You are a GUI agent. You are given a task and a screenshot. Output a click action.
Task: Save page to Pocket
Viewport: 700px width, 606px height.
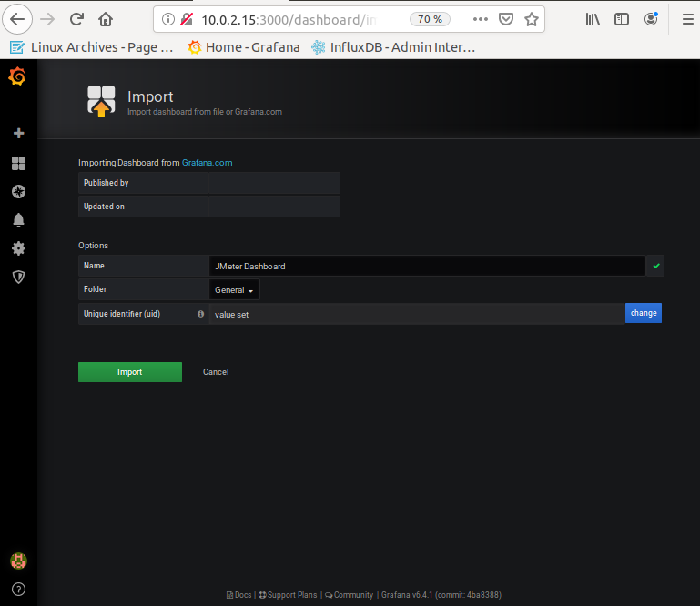coord(506,19)
